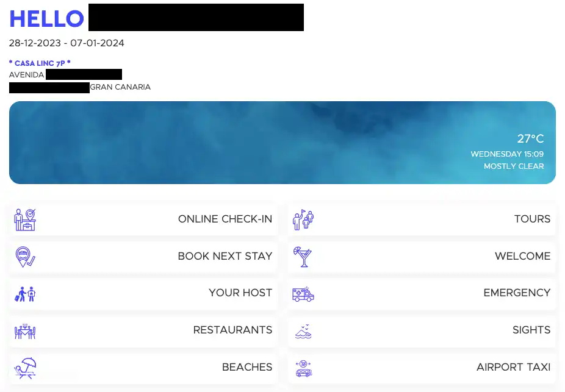Image resolution: width=565 pixels, height=392 pixels.
Task: Select the BOOK NEXT STAY label
Action: click(x=225, y=257)
